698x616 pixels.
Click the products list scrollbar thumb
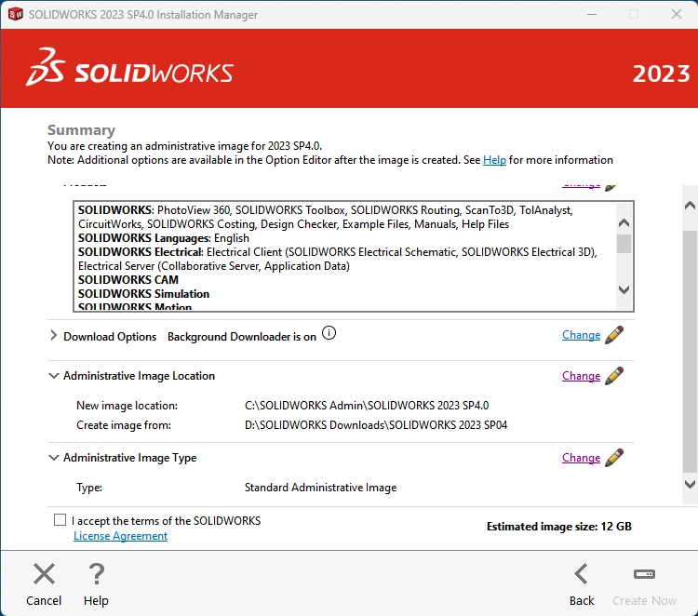click(x=624, y=244)
